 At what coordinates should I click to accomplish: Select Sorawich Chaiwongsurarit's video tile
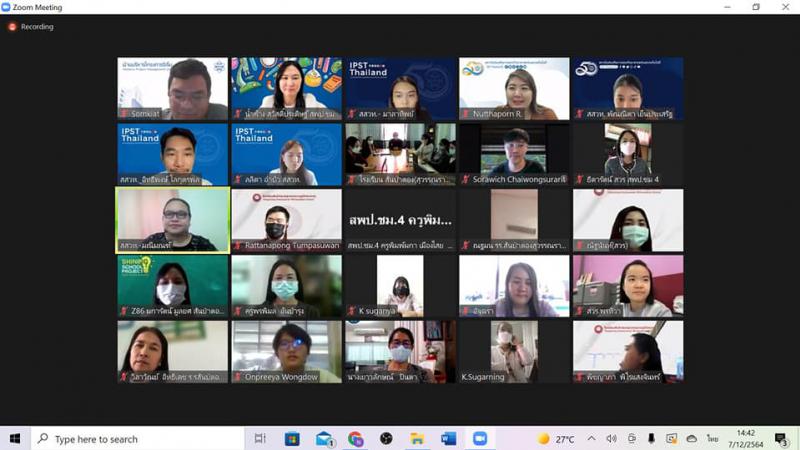coord(514,154)
